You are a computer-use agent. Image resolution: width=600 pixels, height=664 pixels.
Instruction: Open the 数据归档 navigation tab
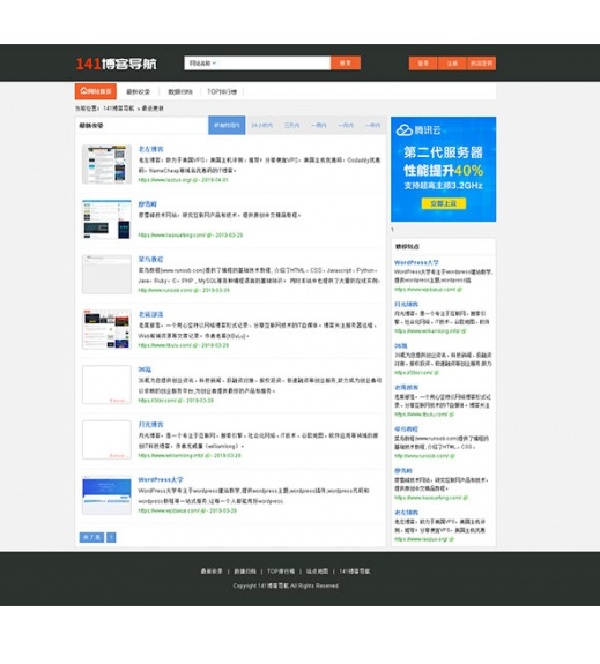click(x=180, y=91)
